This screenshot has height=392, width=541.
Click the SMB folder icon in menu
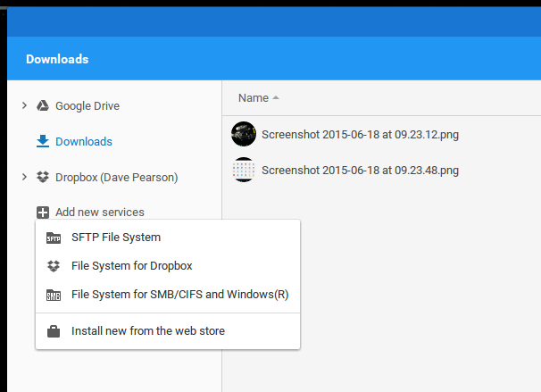tap(54, 295)
